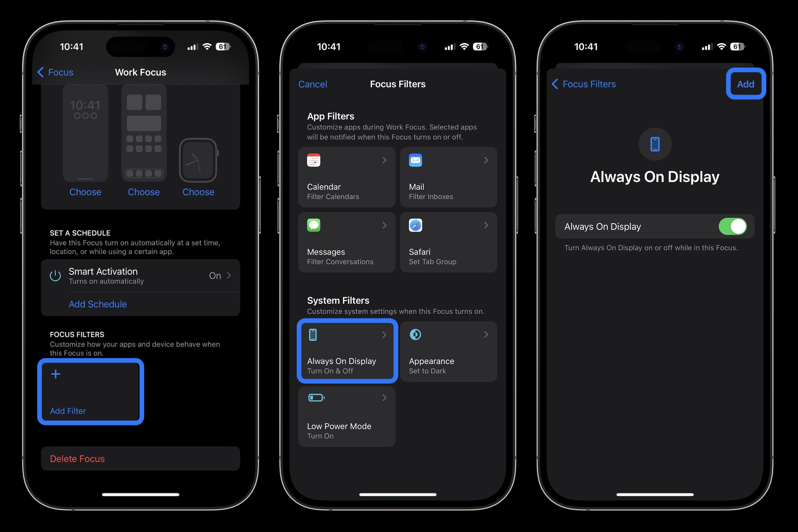Tap Cancel to dismiss Focus Filters
The width and height of the screenshot is (798, 532).
coord(312,84)
